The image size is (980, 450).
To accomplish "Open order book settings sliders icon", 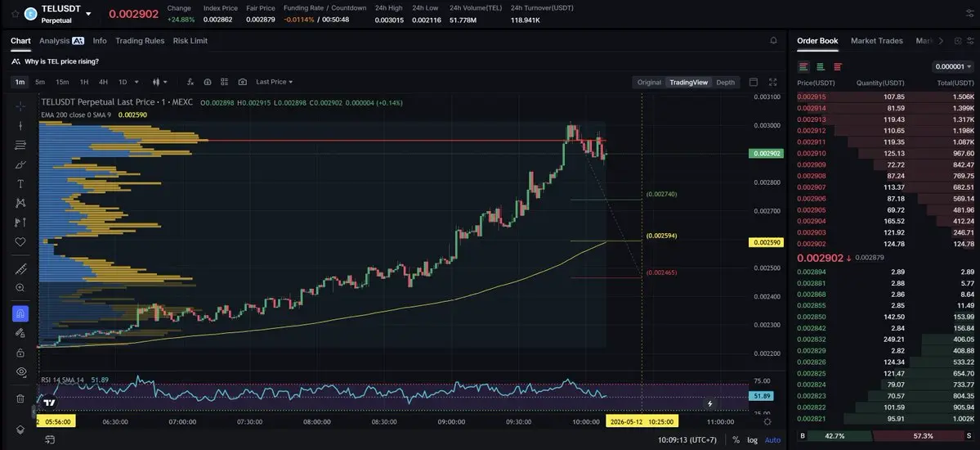I will pyautogui.click(x=970, y=41).
